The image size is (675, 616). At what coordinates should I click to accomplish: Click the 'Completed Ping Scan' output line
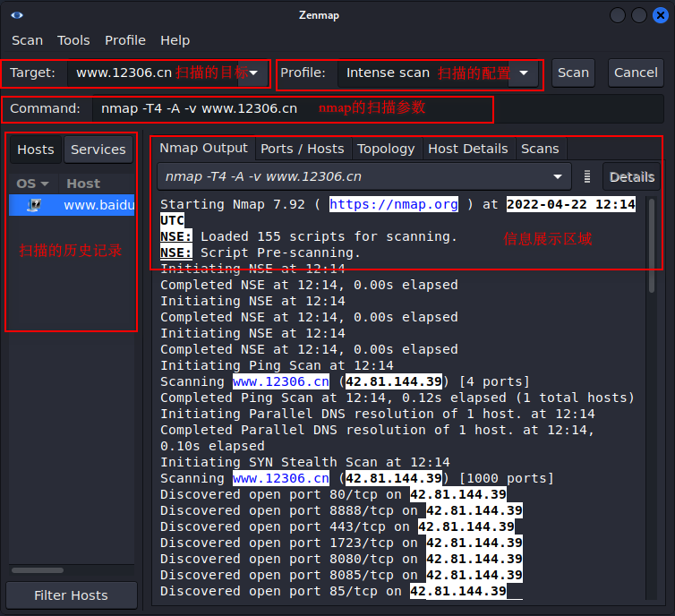[397, 398]
